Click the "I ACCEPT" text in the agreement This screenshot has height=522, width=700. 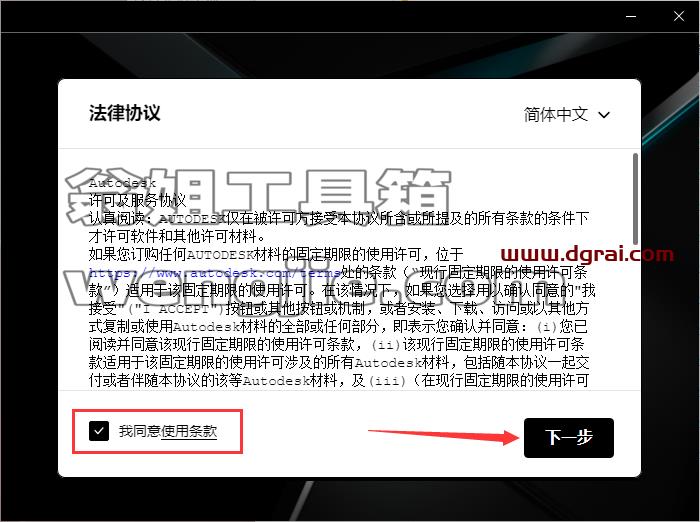(175, 309)
